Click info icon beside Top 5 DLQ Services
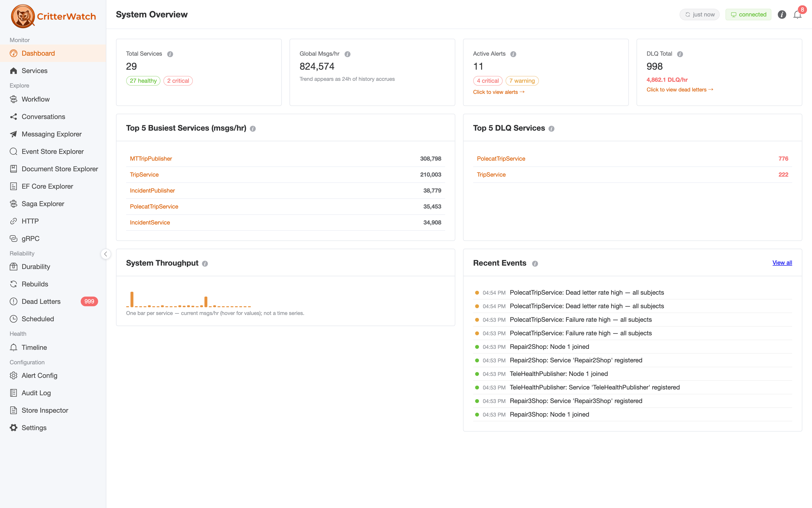The width and height of the screenshot is (812, 508). coord(552,129)
